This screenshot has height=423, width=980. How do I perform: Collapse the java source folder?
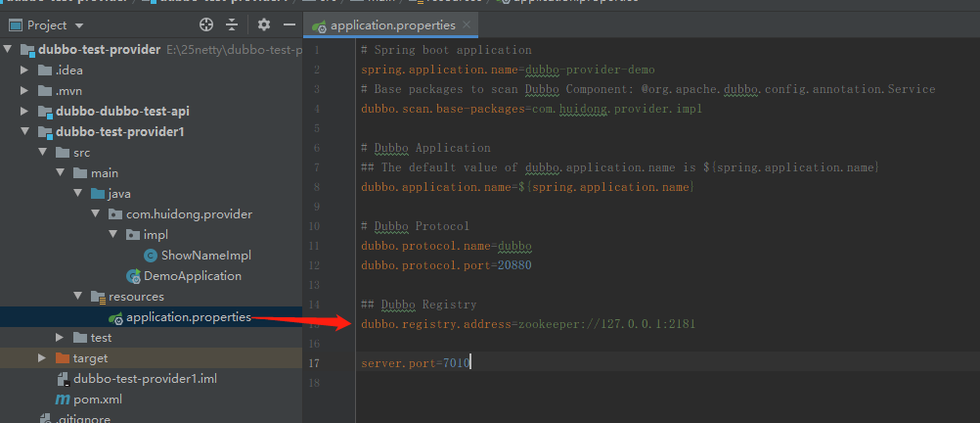coord(77,194)
